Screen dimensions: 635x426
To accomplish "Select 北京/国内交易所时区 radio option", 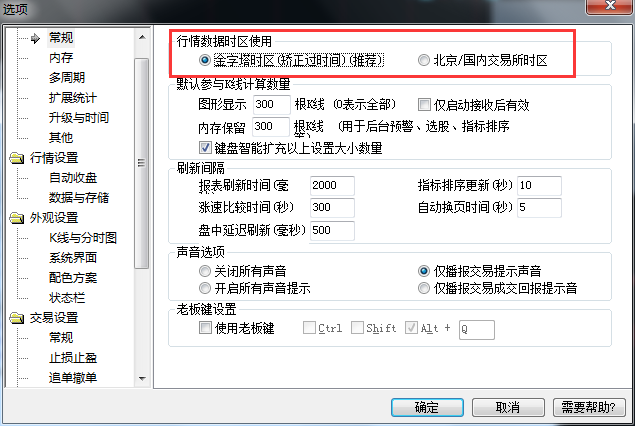I will pyautogui.click(x=424, y=60).
